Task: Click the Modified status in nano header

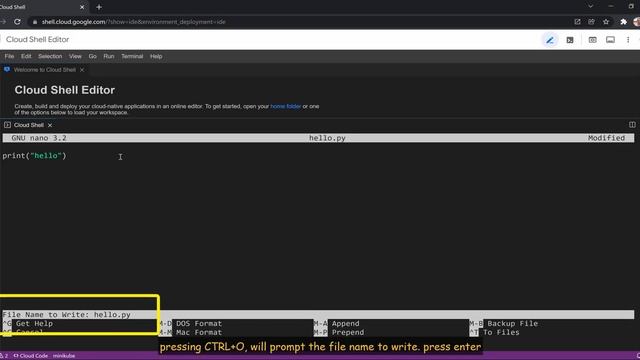Action: (x=606, y=138)
